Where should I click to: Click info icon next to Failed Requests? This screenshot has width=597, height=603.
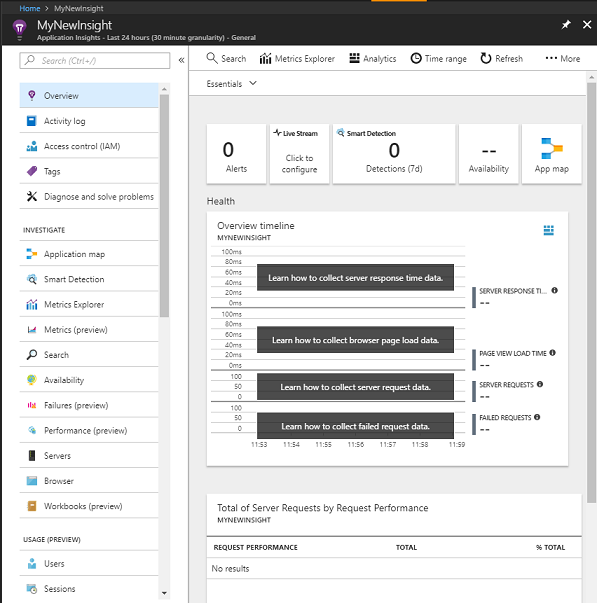[x=537, y=417]
